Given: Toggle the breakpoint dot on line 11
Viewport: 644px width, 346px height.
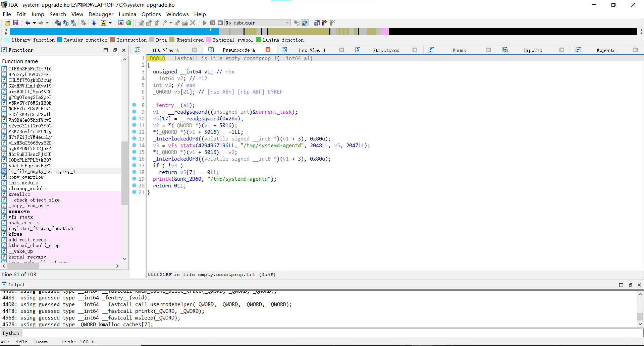Looking at the screenshot, I should click(x=134, y=125).
